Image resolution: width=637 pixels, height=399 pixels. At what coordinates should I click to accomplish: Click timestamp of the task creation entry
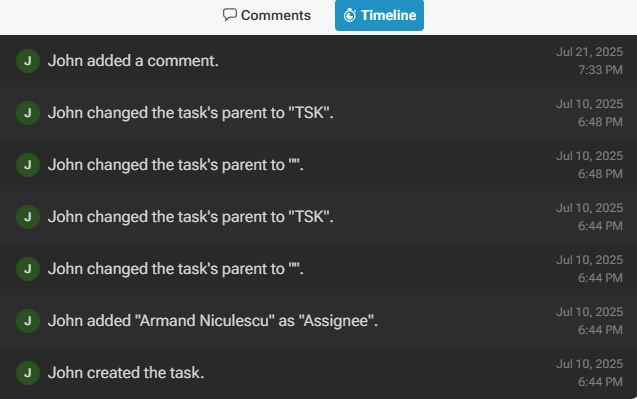coord(589,373)
